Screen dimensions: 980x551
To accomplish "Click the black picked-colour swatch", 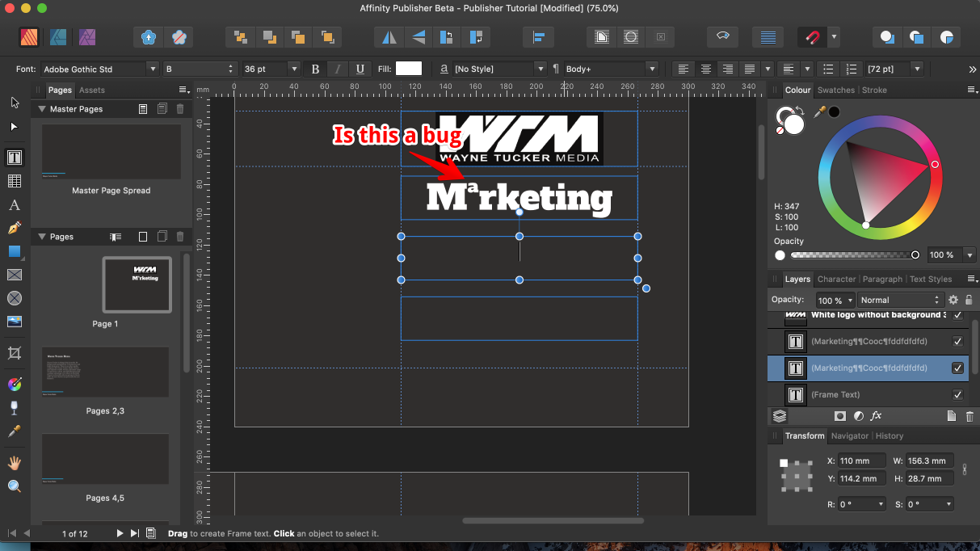I will (x=834, y=112).
